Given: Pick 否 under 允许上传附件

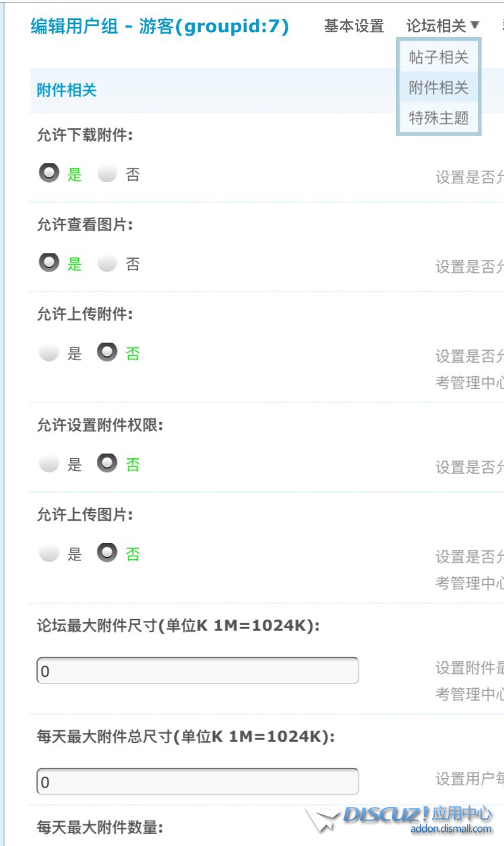Looking at the screenshot, I should [x=108, y=352].
